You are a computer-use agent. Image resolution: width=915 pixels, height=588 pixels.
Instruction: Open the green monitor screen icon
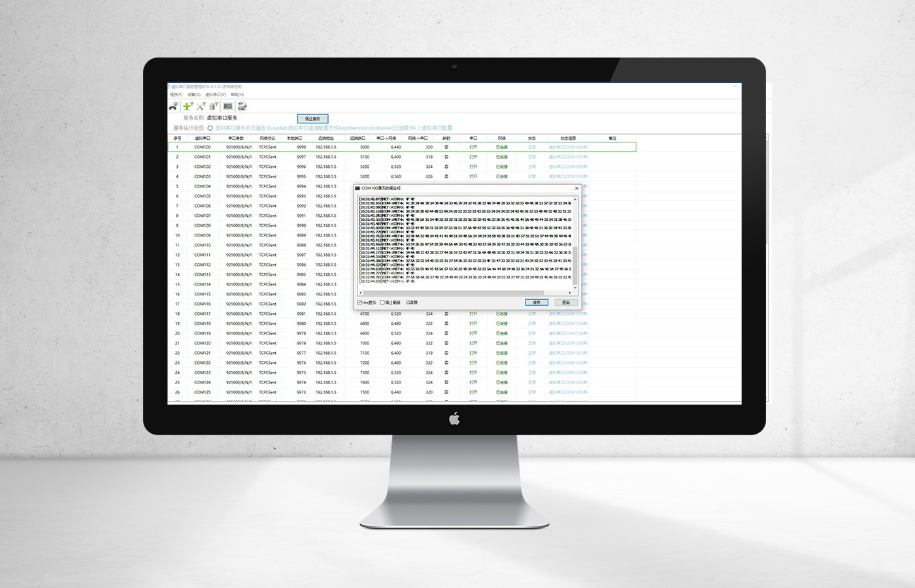tap(227, 106)
